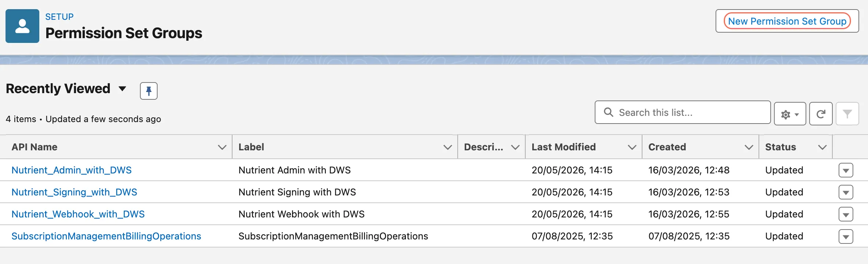
Task: Open Description column options chevron
Action: (515, 147)
